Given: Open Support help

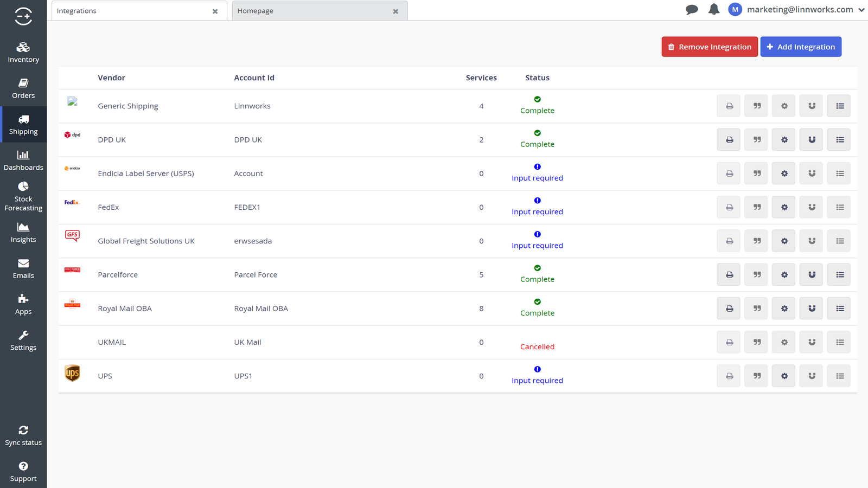Looking at the screenshot, I should (x=23, y=472).
